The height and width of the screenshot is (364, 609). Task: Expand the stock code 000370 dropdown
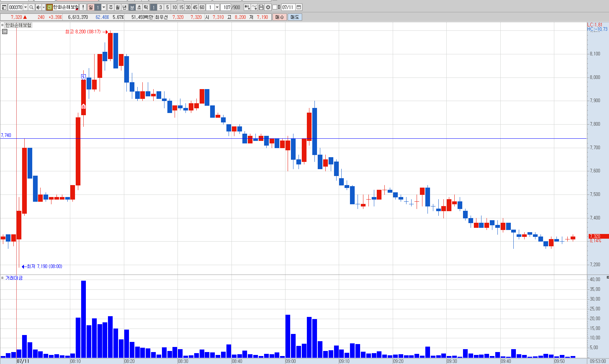(x=25, y=7)
